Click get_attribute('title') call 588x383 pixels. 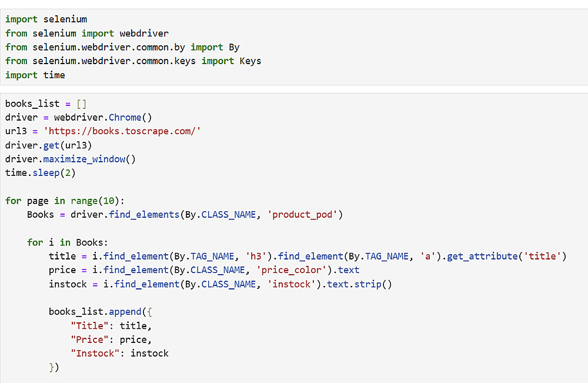(507, 256)
